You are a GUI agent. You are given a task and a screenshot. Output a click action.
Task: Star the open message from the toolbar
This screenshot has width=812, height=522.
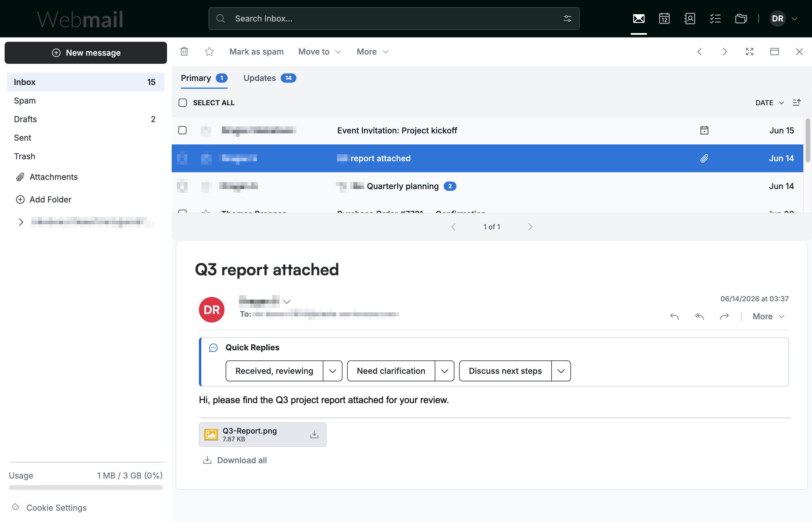(x=209, y=52)
